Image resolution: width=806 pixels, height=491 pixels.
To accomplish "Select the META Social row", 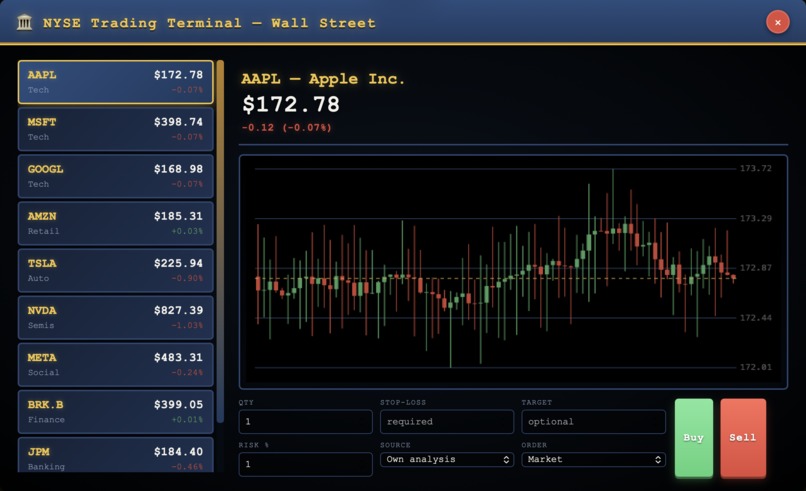I will tap(116, 365).
